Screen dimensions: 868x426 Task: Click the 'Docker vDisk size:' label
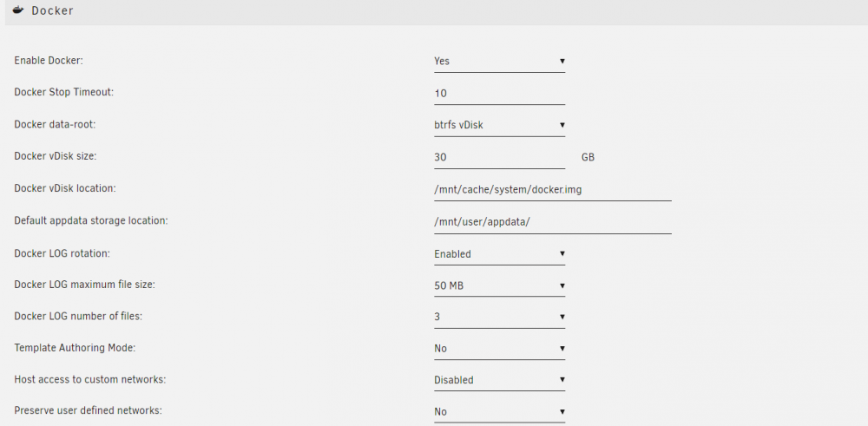[x=56, y=156]
